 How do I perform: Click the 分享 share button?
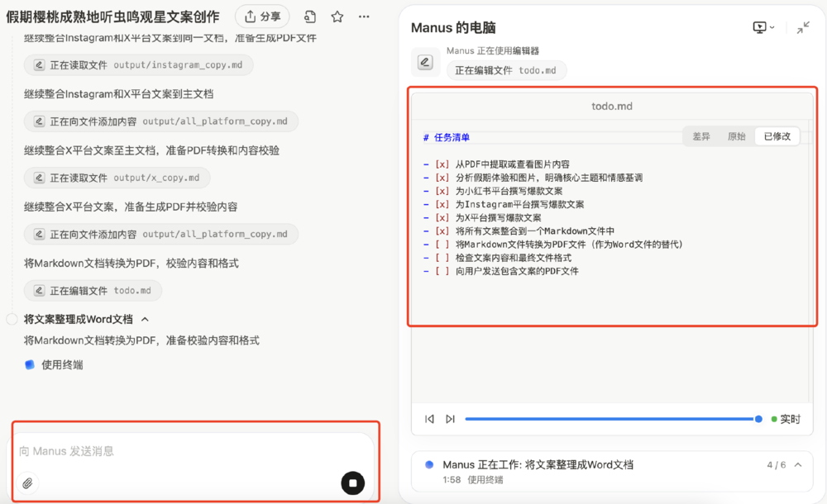pyautogui.click(x=261, y=17)
